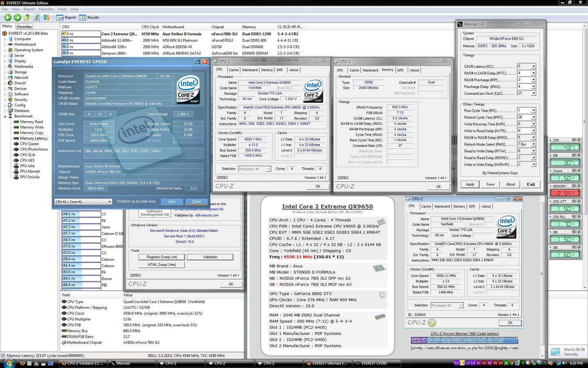Switch to Mainboard tab in bottom-right CPU-Z
The height and width of the screenshot is (368, 588).
tap(442, 206)
